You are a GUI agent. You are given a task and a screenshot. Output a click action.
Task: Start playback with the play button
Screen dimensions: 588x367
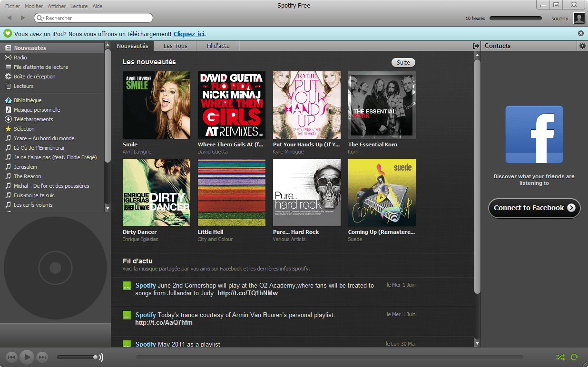[27, 357]
